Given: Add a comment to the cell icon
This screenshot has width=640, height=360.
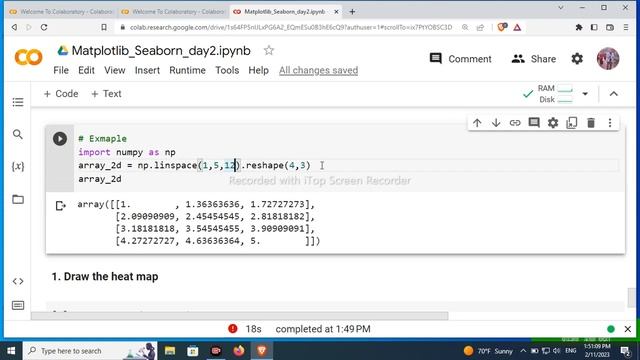Looking at the screenshot, I should tap(534, 123).
